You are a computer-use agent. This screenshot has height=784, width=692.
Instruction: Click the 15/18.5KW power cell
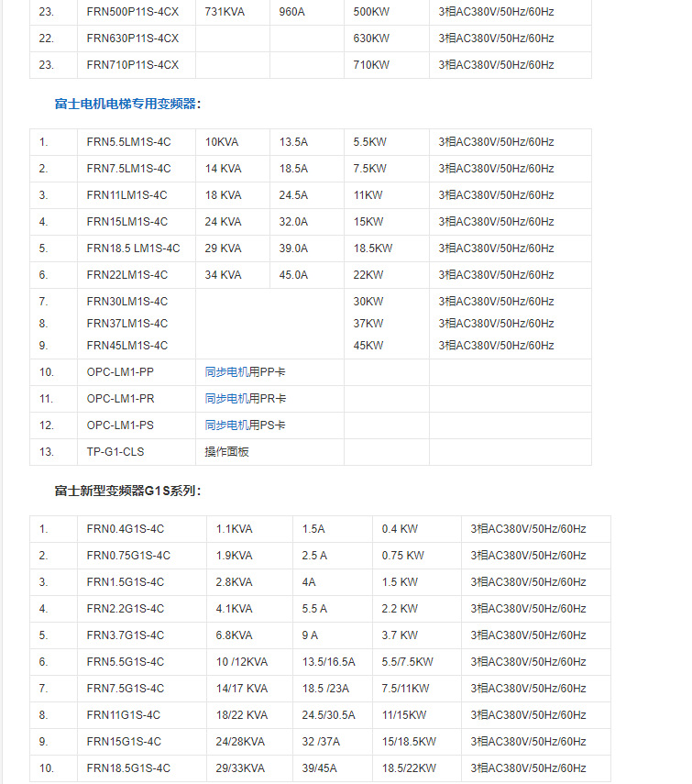pos(417,741)
